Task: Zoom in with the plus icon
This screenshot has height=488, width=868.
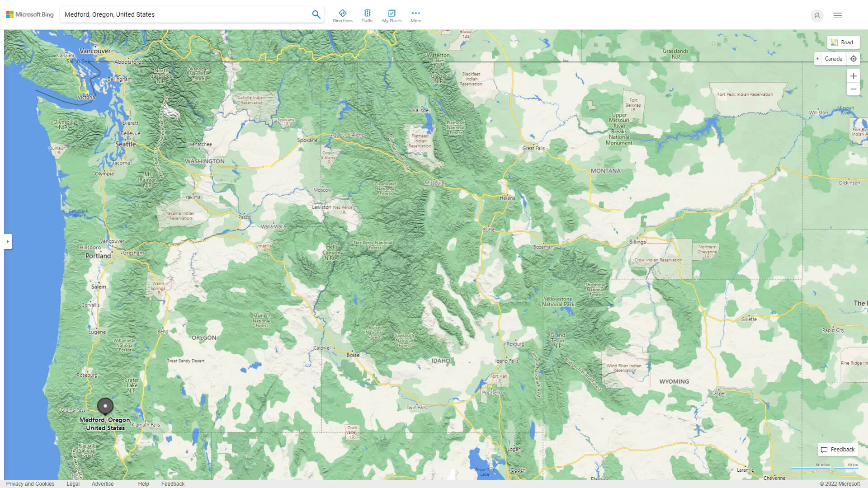Action: pos(854,75)
